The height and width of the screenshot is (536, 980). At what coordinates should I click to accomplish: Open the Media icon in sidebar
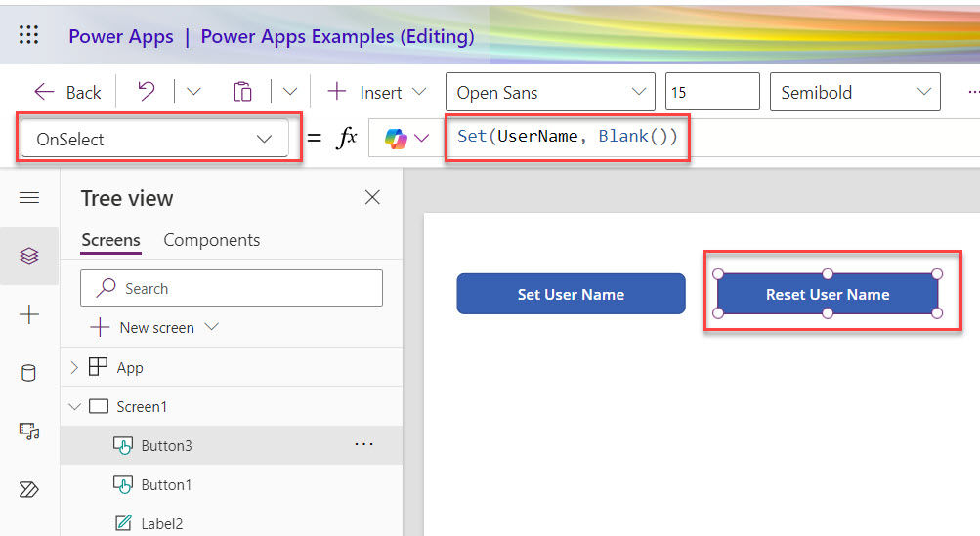point(29,432)
